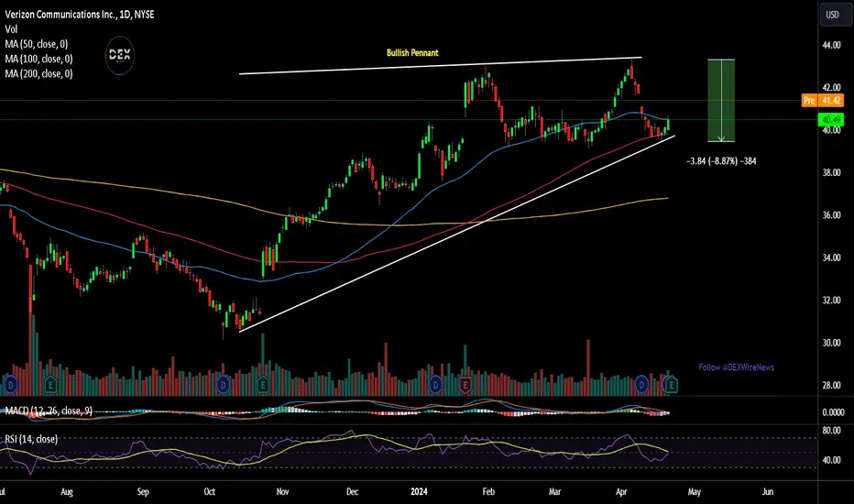Click the Dec label on the time axis
This screenshot has width=854, height=504.
click(x=353, y=491)
